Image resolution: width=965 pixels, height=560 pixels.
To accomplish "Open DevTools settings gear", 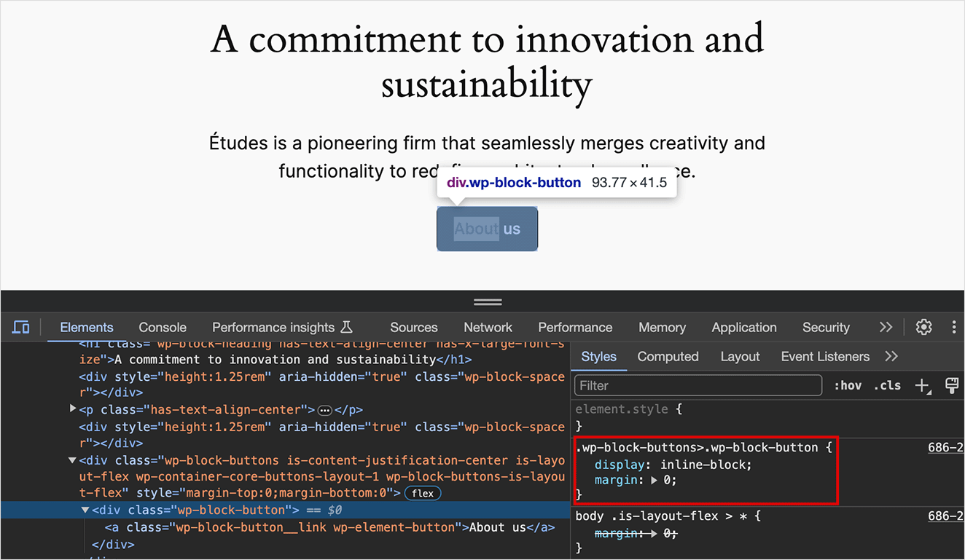I will pyautogui.click(x=924, y=327).
